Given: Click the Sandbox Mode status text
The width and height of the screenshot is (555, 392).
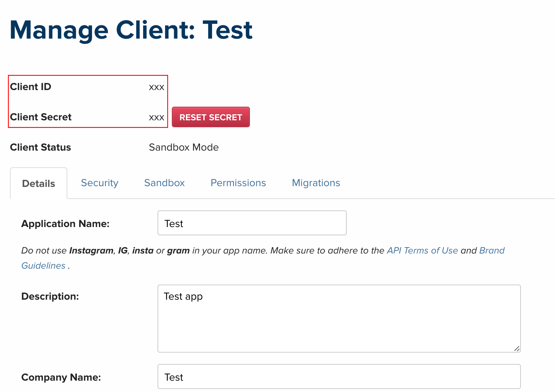Looking at the screenshot, I should [x=184, y=147].
